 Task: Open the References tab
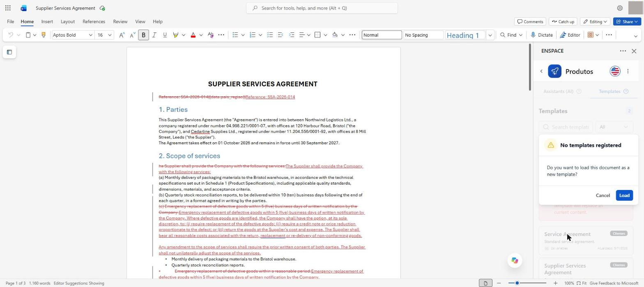pos(94,21)
